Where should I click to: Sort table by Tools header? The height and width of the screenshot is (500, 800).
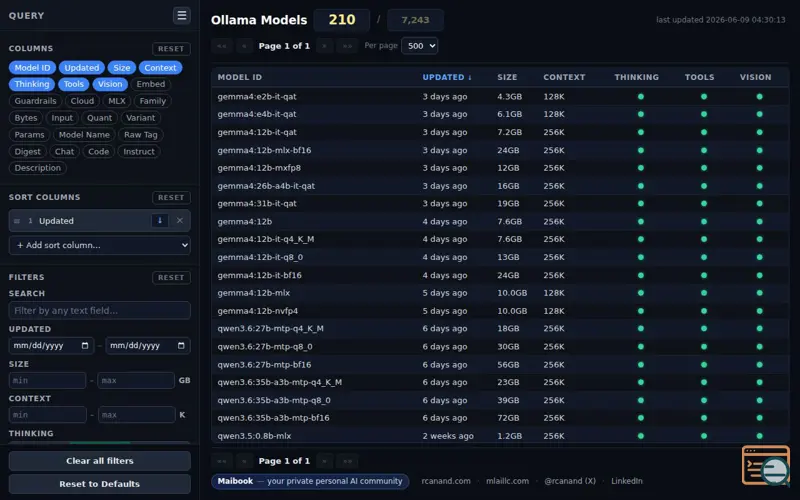(699, 77)
